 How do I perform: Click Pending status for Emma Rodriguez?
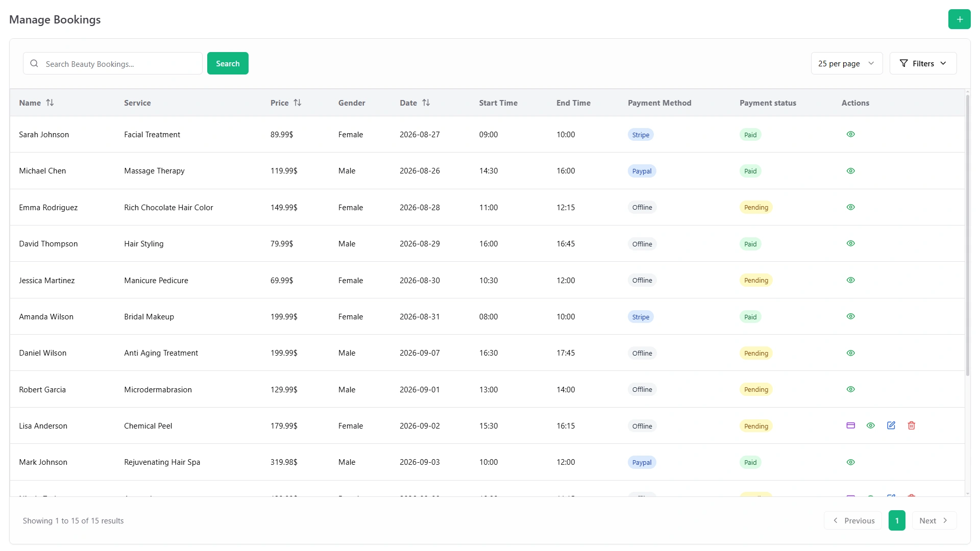pos(756,207)
